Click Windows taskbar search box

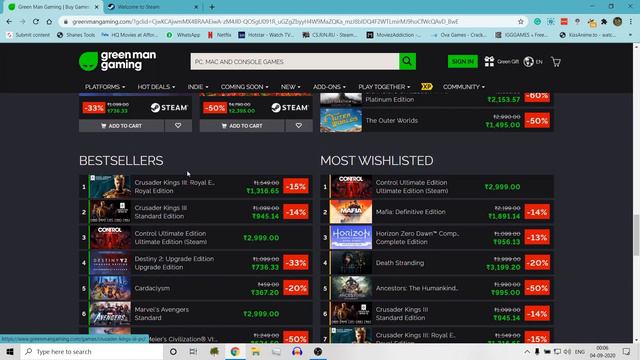92,351
